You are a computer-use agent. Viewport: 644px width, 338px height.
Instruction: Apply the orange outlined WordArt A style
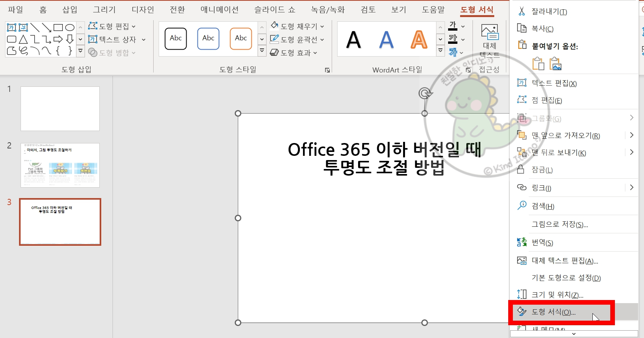[x=419, y=39]
